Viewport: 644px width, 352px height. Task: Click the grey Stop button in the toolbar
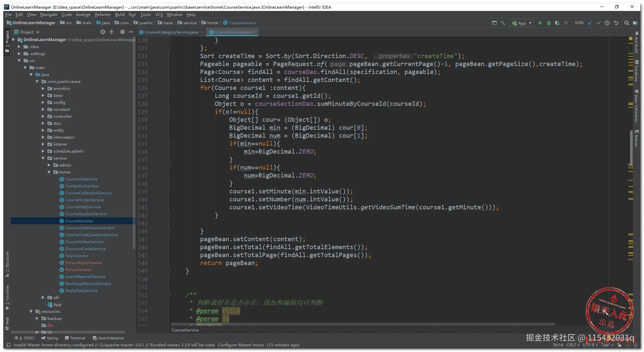coord(566,23)
